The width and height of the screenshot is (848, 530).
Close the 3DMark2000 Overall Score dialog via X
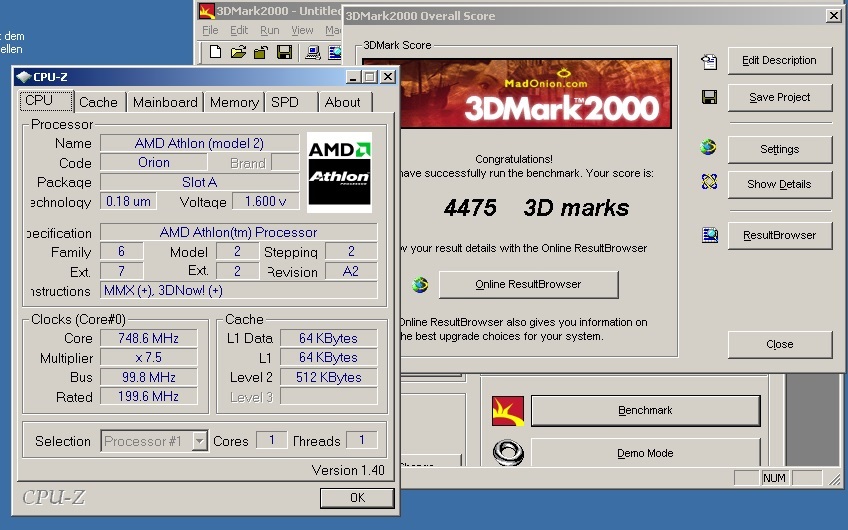pyautogui.click(x=833, y=16)
